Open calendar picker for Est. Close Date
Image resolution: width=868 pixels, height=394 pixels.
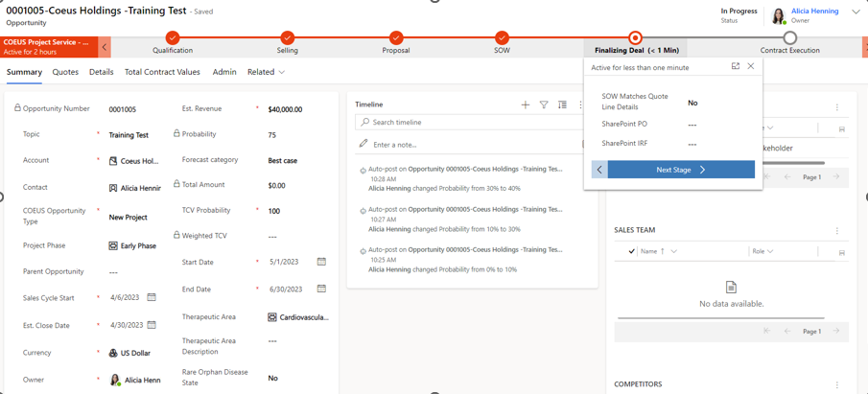point(152,325)
